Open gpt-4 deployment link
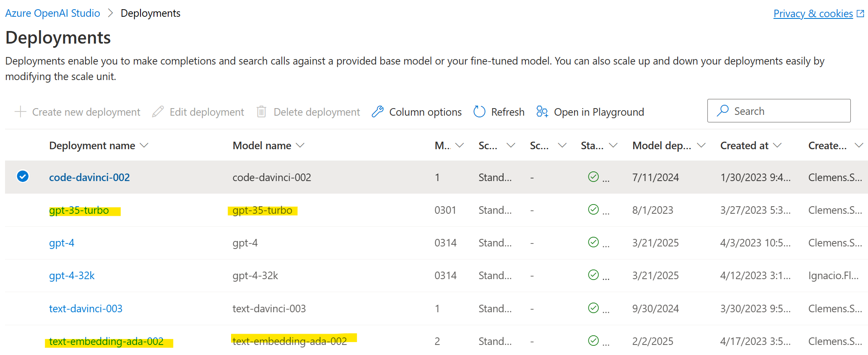 click(62, 243)
